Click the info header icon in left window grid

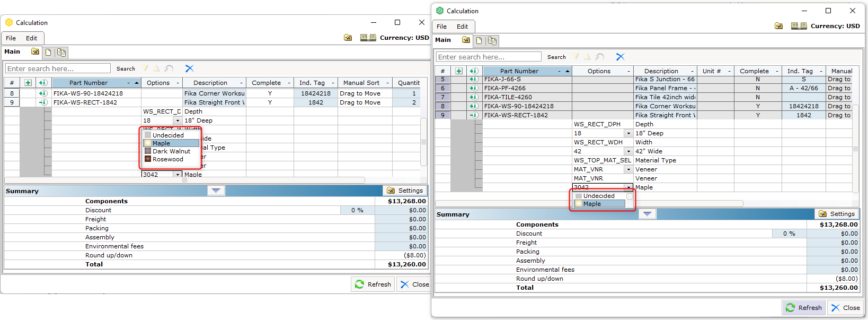tap(43, 83)
